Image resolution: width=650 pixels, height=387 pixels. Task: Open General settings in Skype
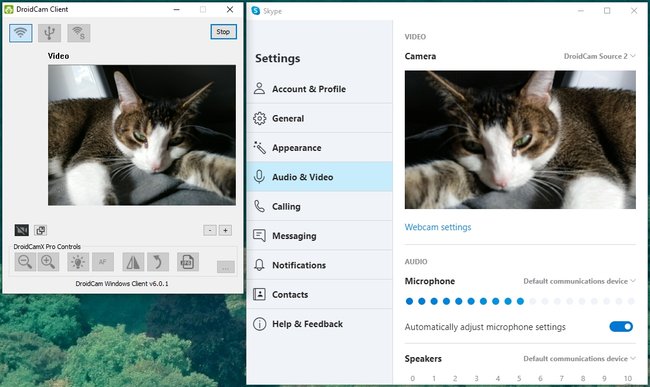[x=320, y=118]
